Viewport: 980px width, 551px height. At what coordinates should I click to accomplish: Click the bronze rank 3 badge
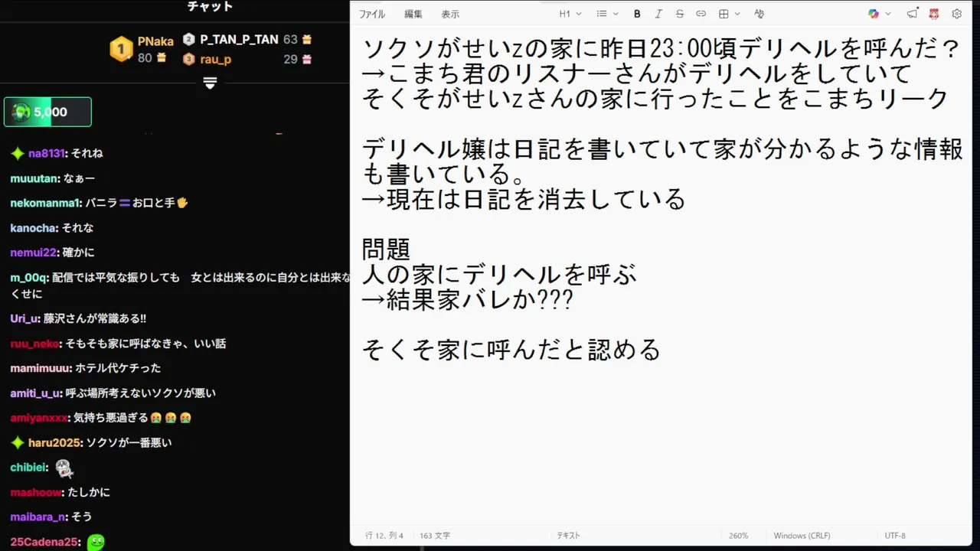[x=188, y=59]
